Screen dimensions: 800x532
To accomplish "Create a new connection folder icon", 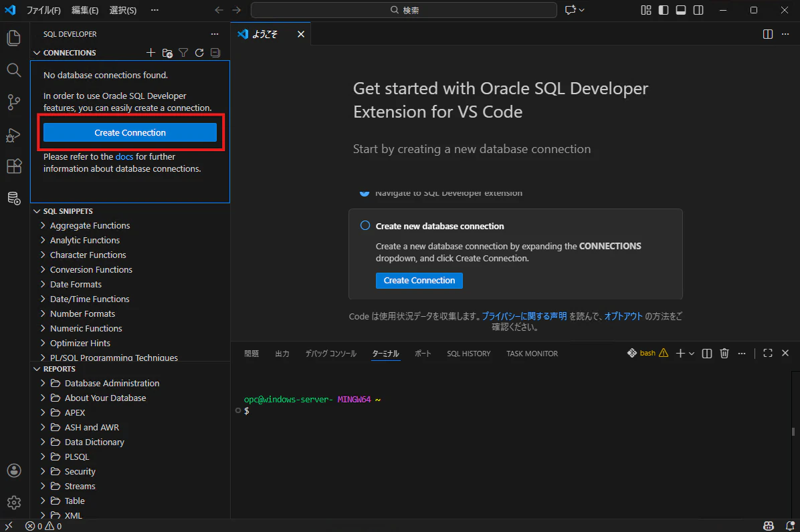I will [x=167, y=53].
